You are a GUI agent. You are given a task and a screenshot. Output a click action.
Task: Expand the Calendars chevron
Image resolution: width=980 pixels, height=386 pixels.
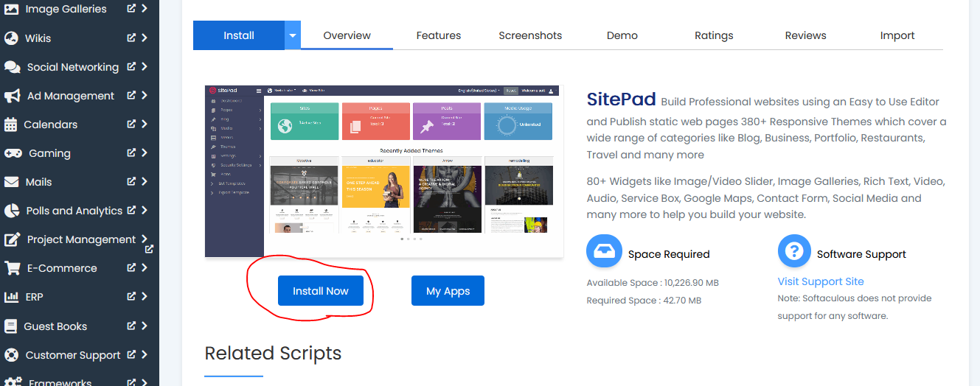click(x=145, y=124)
